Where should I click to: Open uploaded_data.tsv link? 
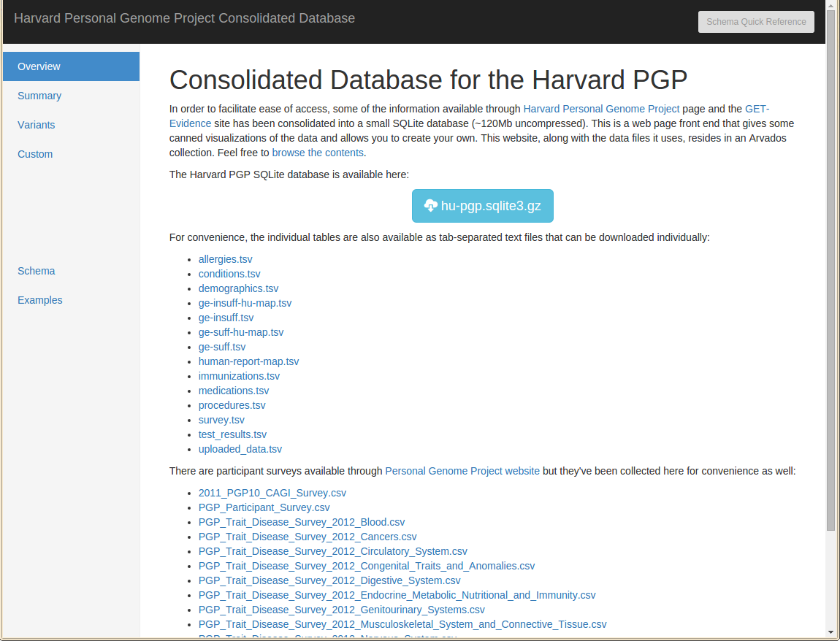coord(240,449)
